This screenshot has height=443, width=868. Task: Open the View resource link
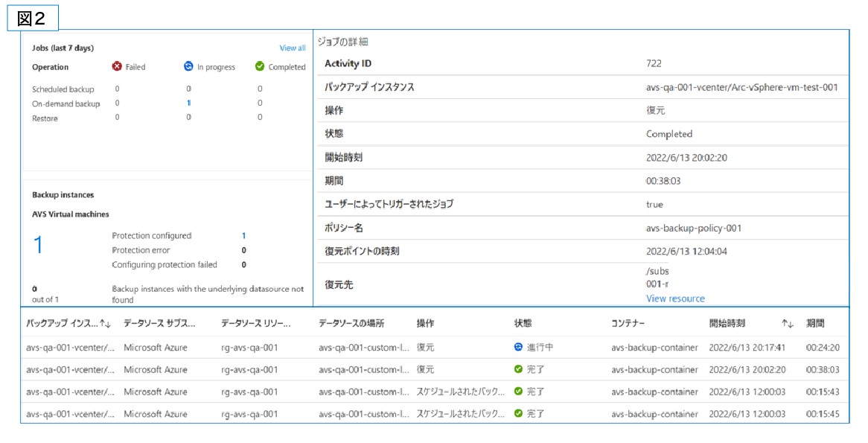coord(675,299)
